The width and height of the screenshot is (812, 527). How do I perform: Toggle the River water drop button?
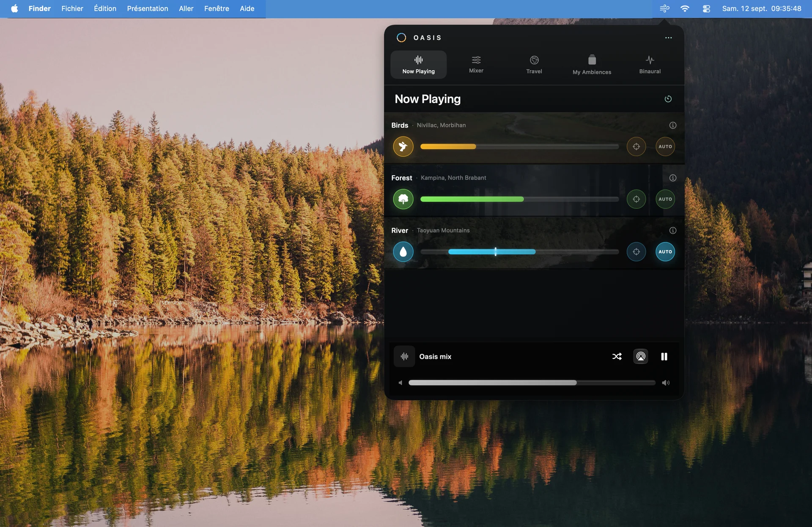click(403, 252)
